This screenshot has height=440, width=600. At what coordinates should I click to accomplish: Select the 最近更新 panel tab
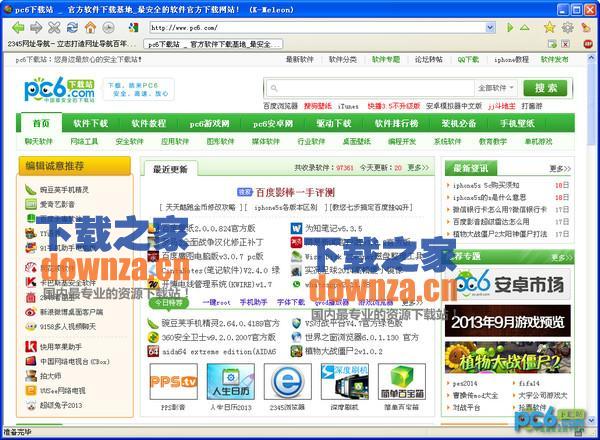click(170, 169)
